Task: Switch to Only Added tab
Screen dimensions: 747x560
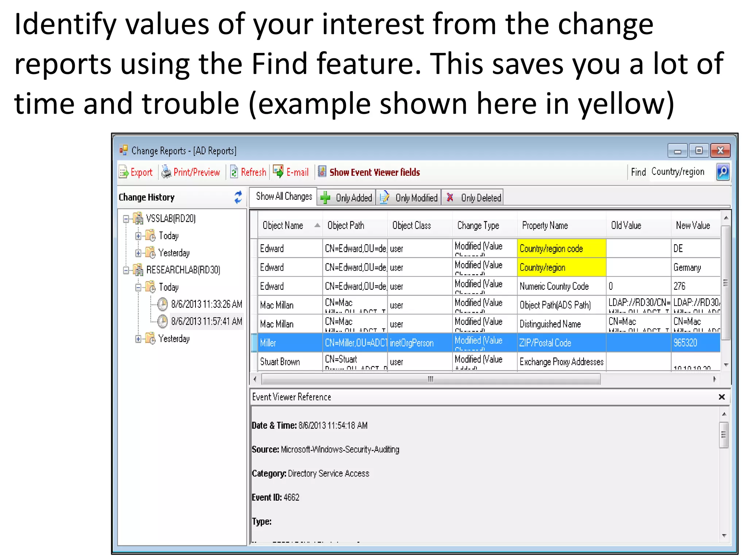Action: [x=346, y=198]
